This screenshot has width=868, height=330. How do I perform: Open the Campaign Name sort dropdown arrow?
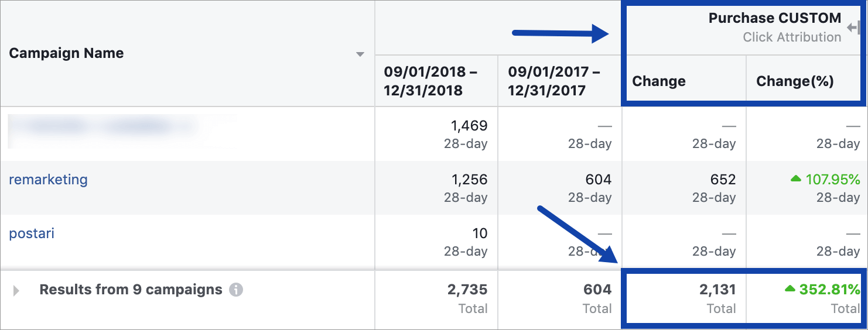pyautogui.click(x=360, y=54)
